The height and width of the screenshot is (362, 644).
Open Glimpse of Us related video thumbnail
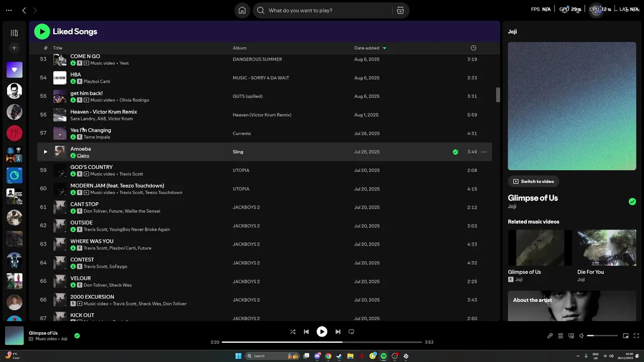point(540,248)
